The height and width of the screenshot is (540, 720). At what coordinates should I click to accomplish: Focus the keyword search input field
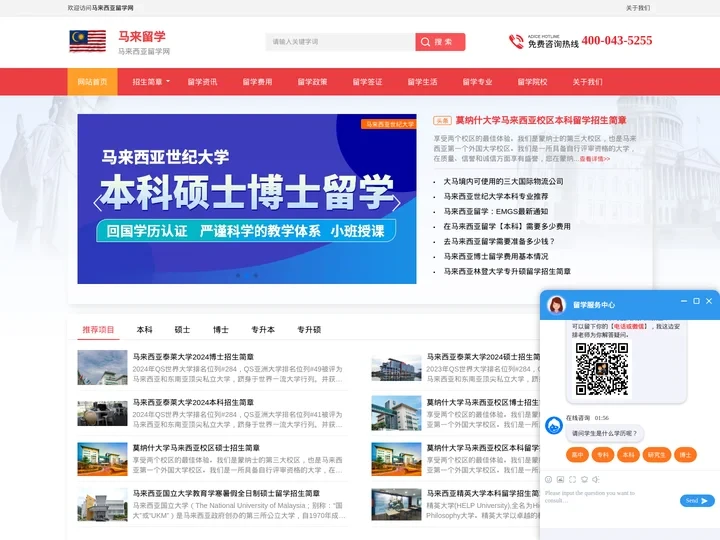[340, 42]
